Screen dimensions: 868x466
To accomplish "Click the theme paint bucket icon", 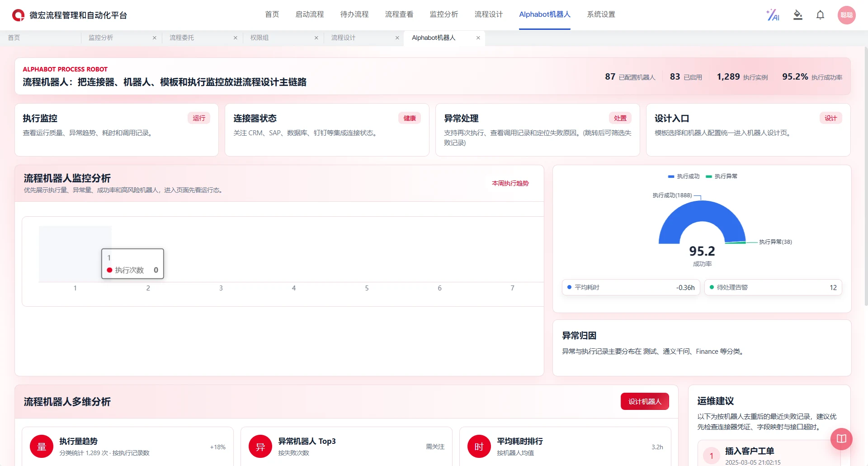I will [798, 15].
